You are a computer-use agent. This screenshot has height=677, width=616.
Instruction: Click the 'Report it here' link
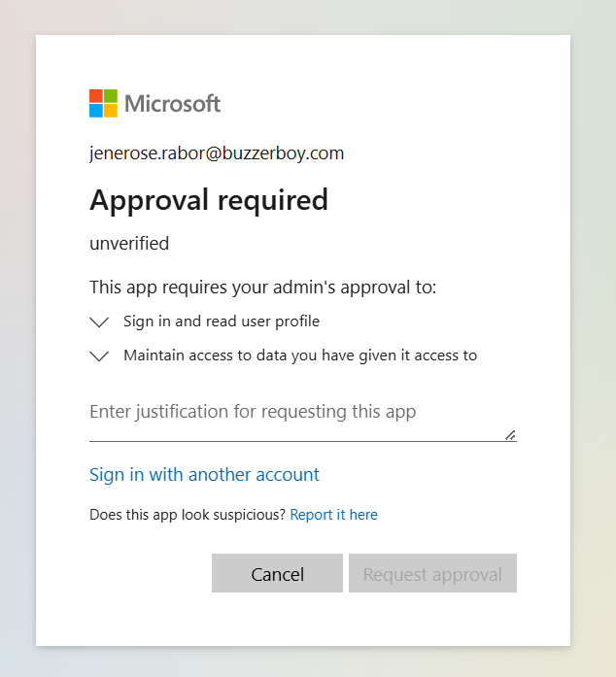333,515
